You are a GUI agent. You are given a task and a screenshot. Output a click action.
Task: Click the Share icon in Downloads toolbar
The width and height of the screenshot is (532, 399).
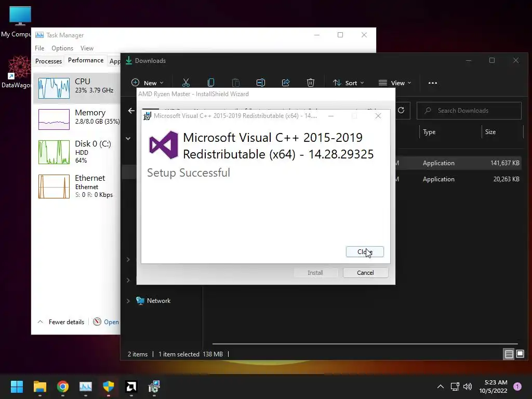(286, 83)
